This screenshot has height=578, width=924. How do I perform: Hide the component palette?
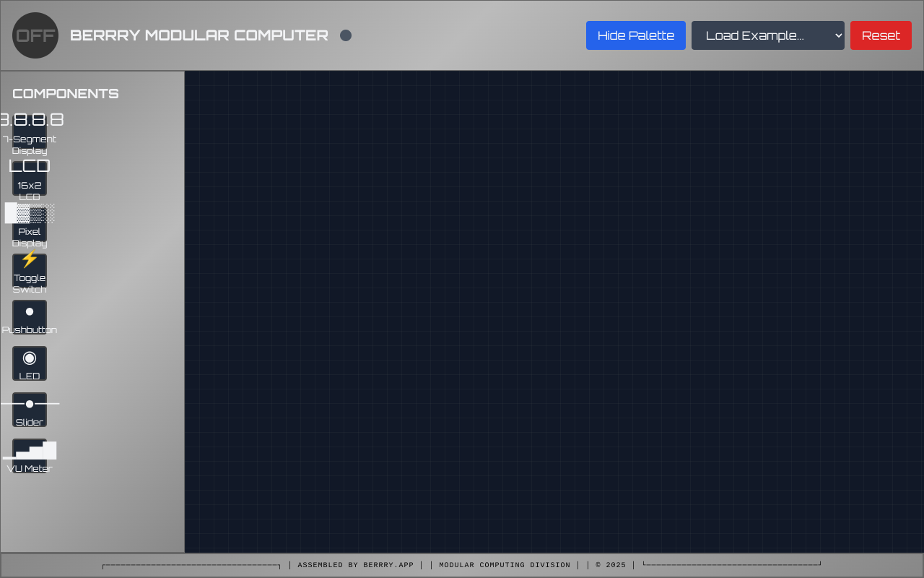pos(636,35)
